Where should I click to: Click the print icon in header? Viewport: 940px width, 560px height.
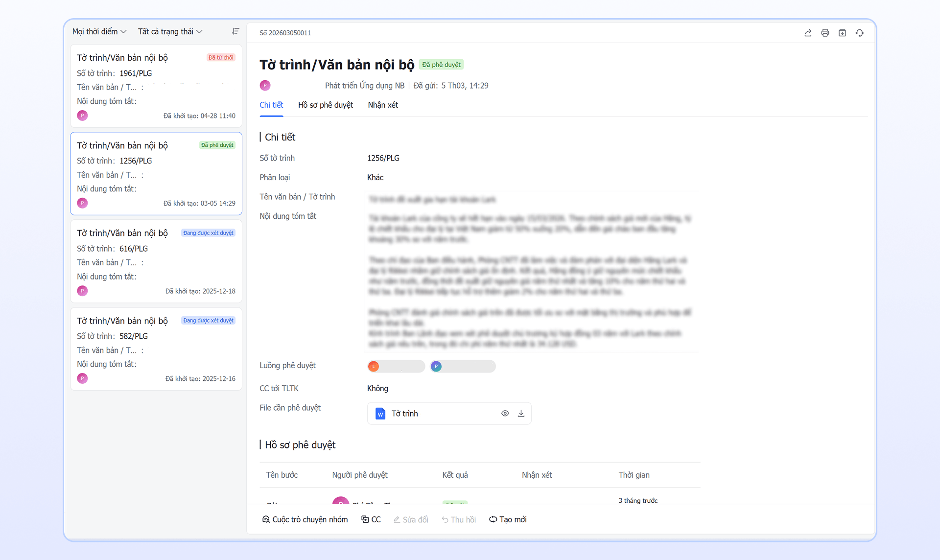pyautogui.click(x=825, y=33)
